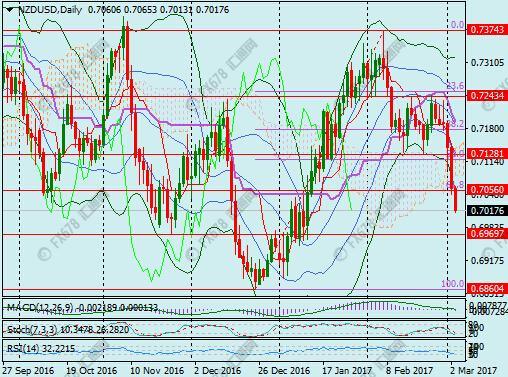Viewport: 508px width, 377px height.
Task: Select the NZDUSD,Daily chart title
Action: tap(50, 10)
